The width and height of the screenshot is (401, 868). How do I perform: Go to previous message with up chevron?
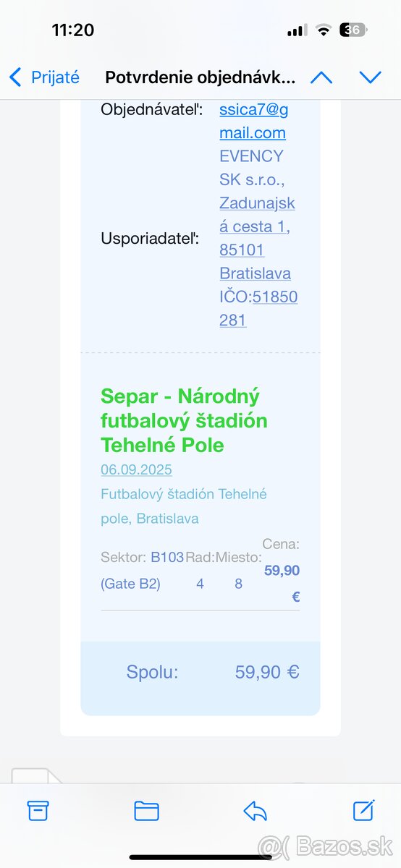[x=321, y=77]
